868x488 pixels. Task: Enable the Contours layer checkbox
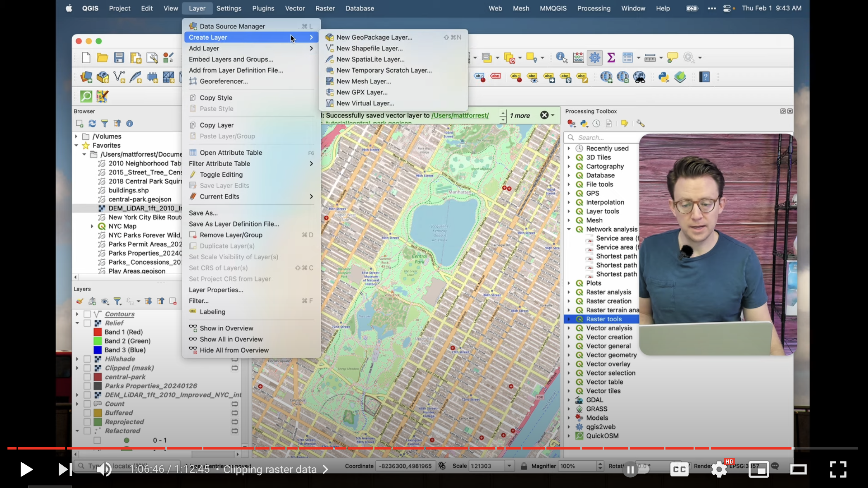coord(87,314)
